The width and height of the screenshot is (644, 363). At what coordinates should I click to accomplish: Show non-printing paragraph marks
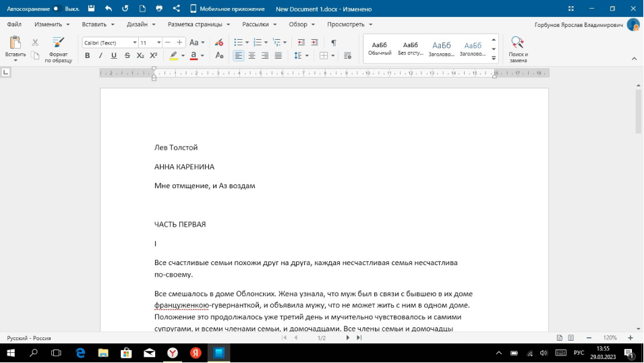click(x=334, y=43)
